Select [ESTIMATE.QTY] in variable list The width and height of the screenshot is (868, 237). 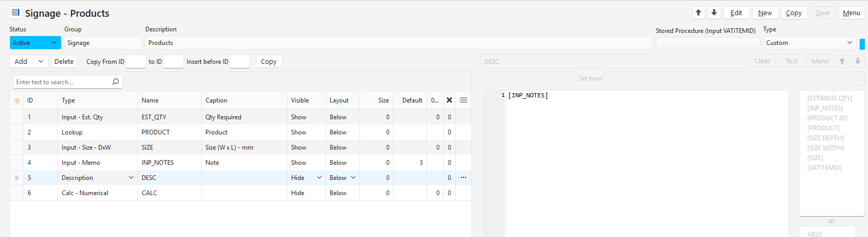pos(829,98)
